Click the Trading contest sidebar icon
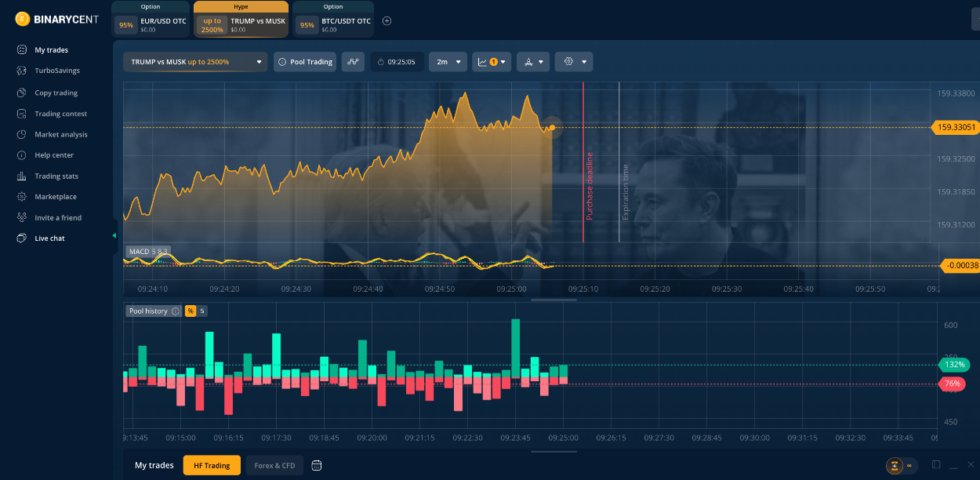980x480 pixels. 22,114
